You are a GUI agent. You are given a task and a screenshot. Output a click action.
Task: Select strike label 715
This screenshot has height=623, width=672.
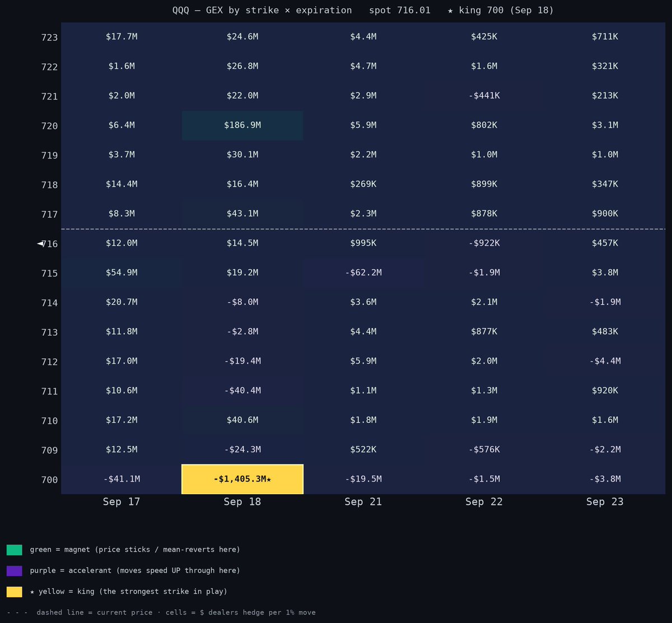pyautogui.click(x=49, y=274)
